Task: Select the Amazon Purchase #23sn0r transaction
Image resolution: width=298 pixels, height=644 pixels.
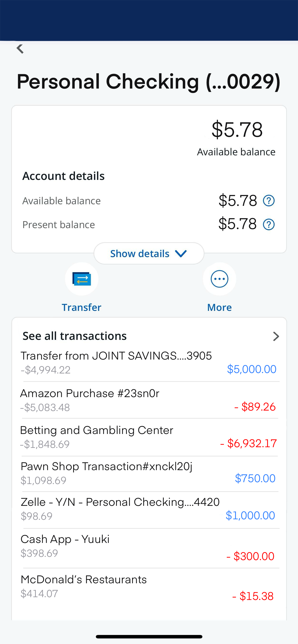Action: coord(90,393)
